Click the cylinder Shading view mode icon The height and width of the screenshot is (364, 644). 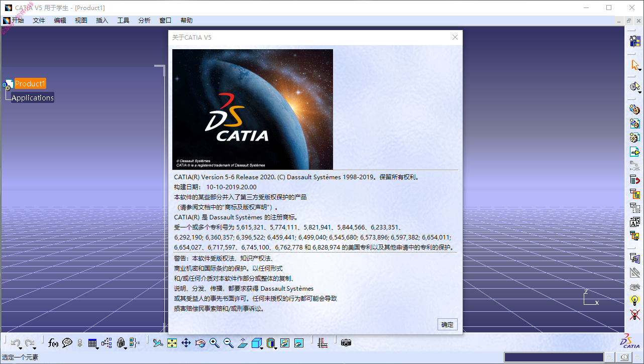(x=270, y=343)
